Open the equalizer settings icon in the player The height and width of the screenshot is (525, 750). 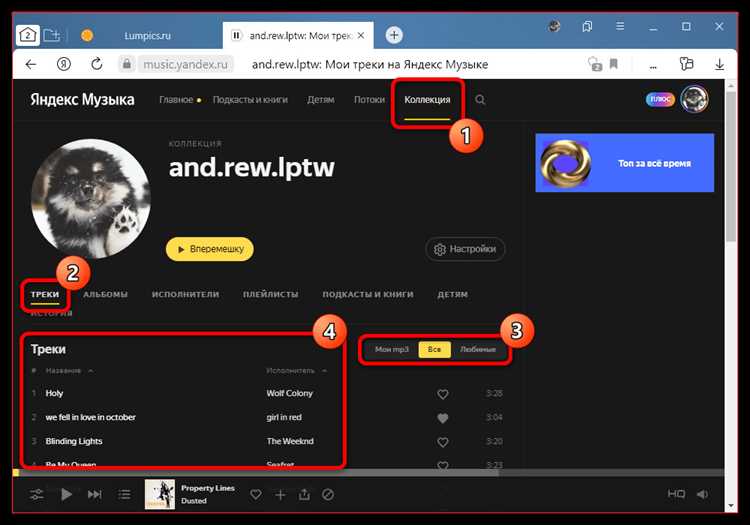click(x=37, y=494)
